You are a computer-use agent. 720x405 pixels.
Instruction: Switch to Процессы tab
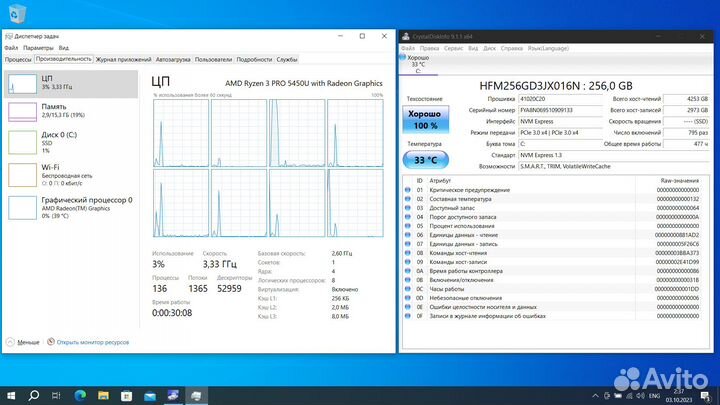click(18, 59)
